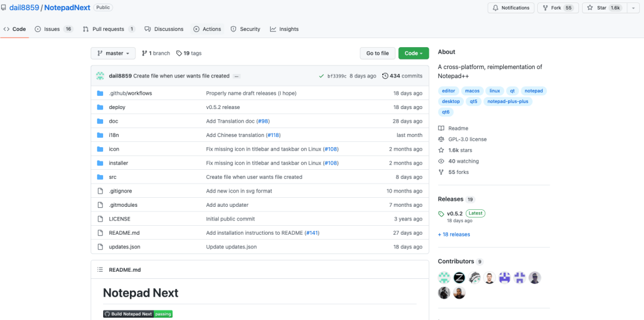Click the branch icon beside 1 branch
This screenshot has width=644, height=320.
point(144,54)
